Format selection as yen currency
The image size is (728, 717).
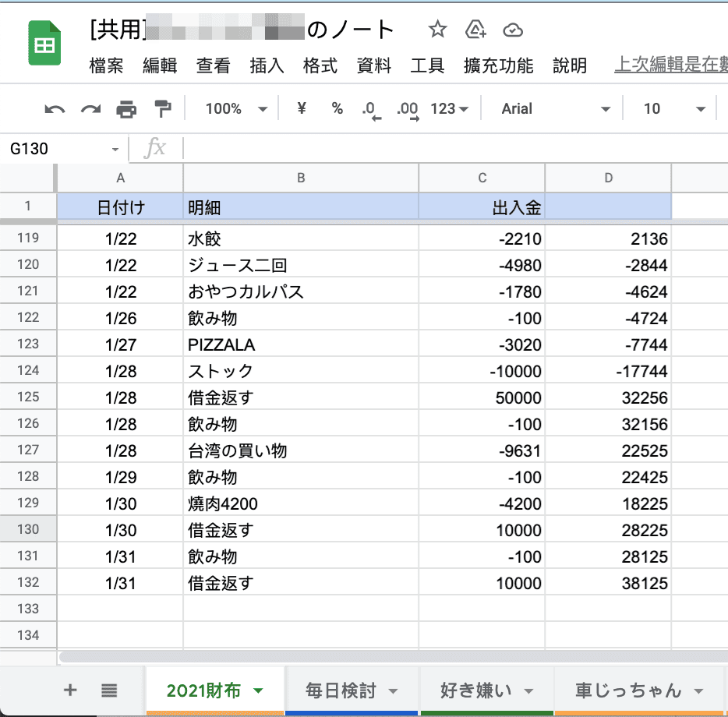click(x=302, y=108)
